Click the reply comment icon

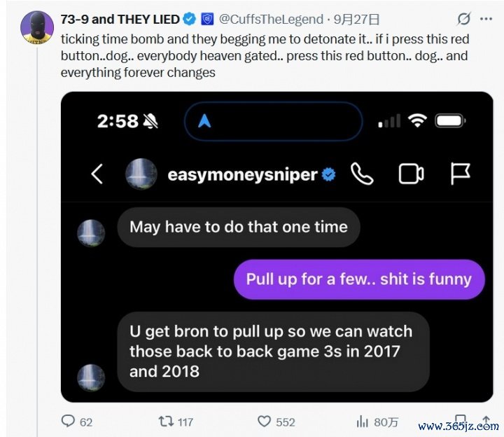69,421
